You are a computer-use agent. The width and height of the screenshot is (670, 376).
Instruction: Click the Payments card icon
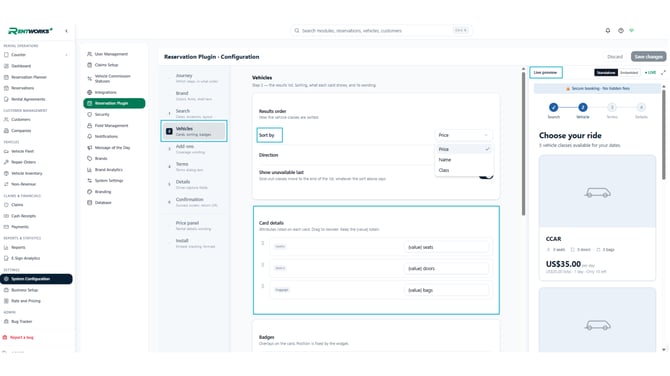pyautogui.click(x=6, y=226)
